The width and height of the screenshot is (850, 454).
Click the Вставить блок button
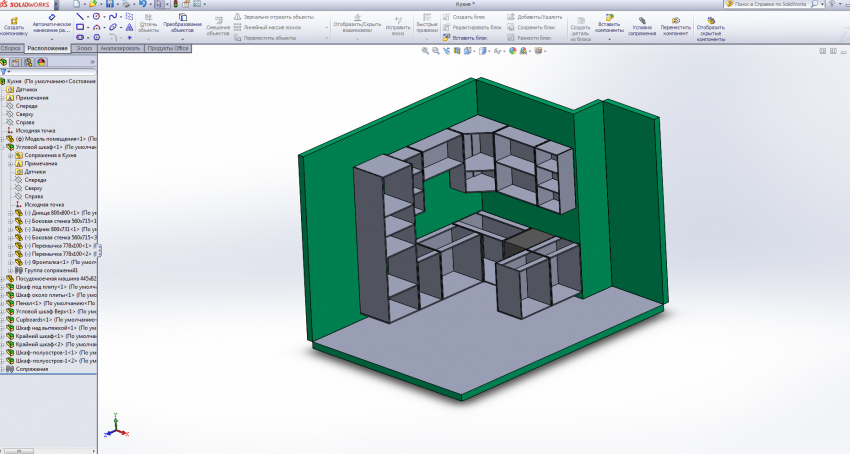(465, 38)
